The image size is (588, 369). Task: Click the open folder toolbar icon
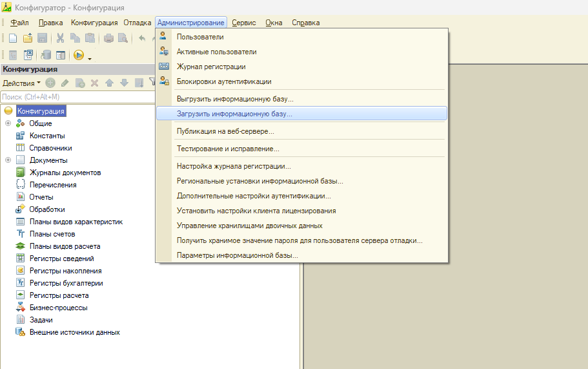[28, 38]
